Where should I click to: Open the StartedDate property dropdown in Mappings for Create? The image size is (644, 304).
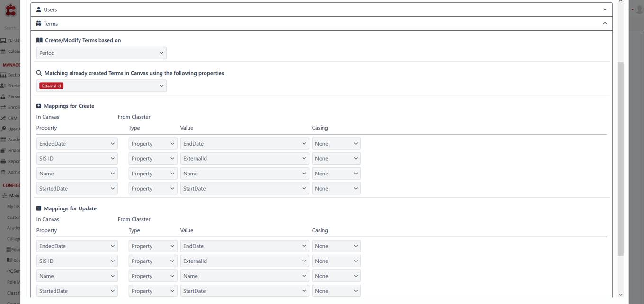coord(77,189)
